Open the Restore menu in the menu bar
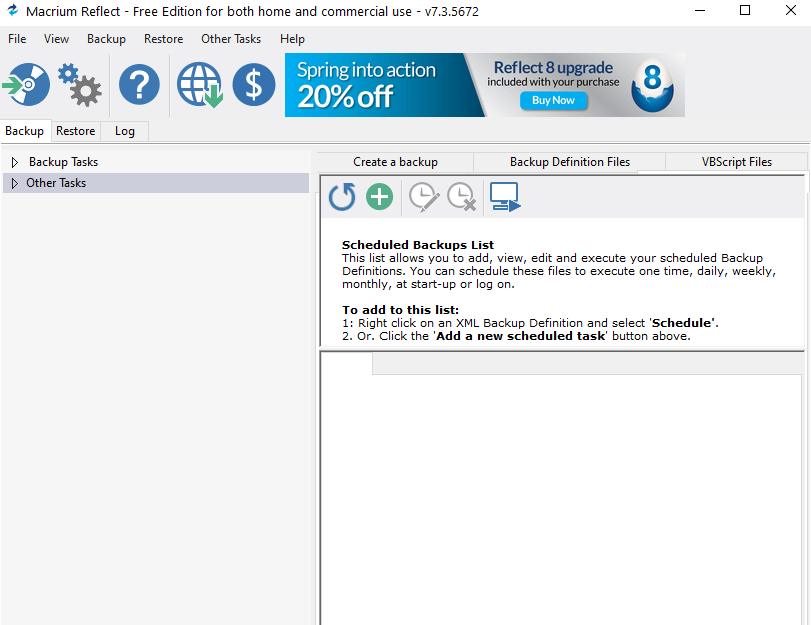This screenshot has height=625, width=811. coord(163,39)
